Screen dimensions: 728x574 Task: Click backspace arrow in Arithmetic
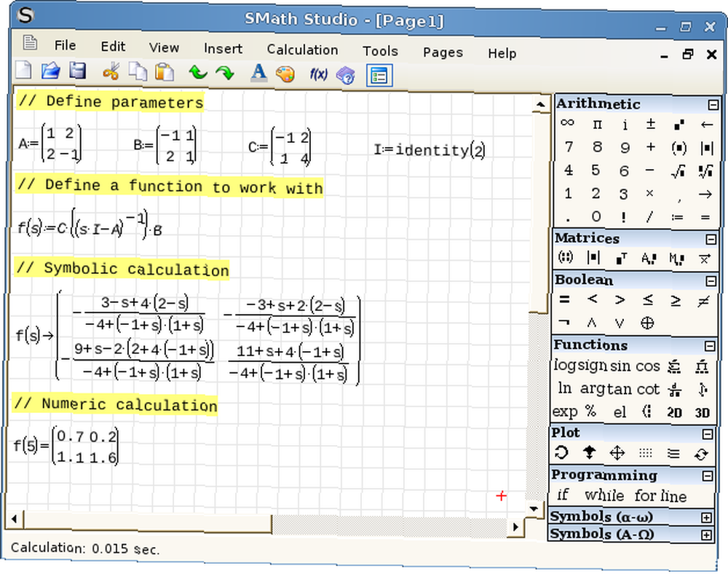click(707, 125)
